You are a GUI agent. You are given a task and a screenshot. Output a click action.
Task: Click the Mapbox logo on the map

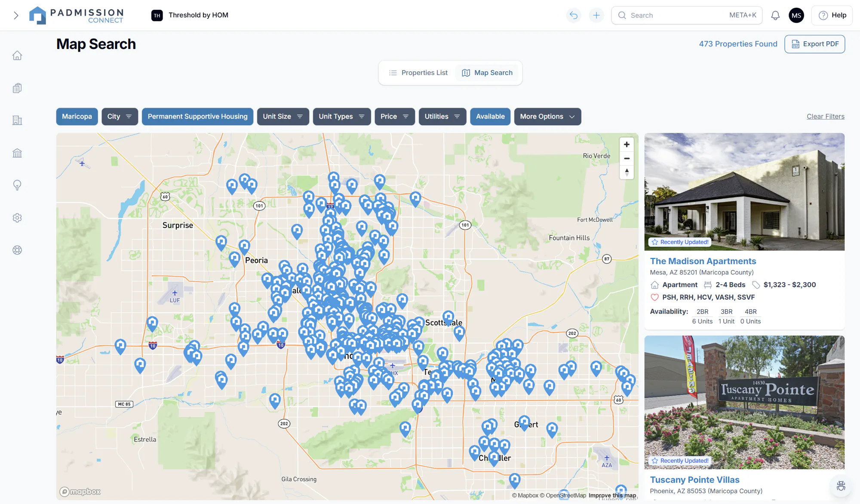80,492
